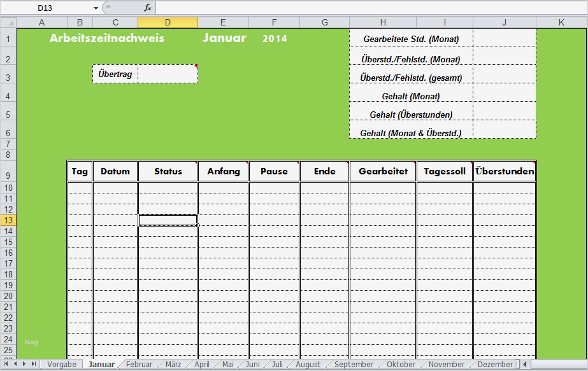Select the Dezember sheet tab
Screen dimensions: 588x371
(x=496, y=364)
